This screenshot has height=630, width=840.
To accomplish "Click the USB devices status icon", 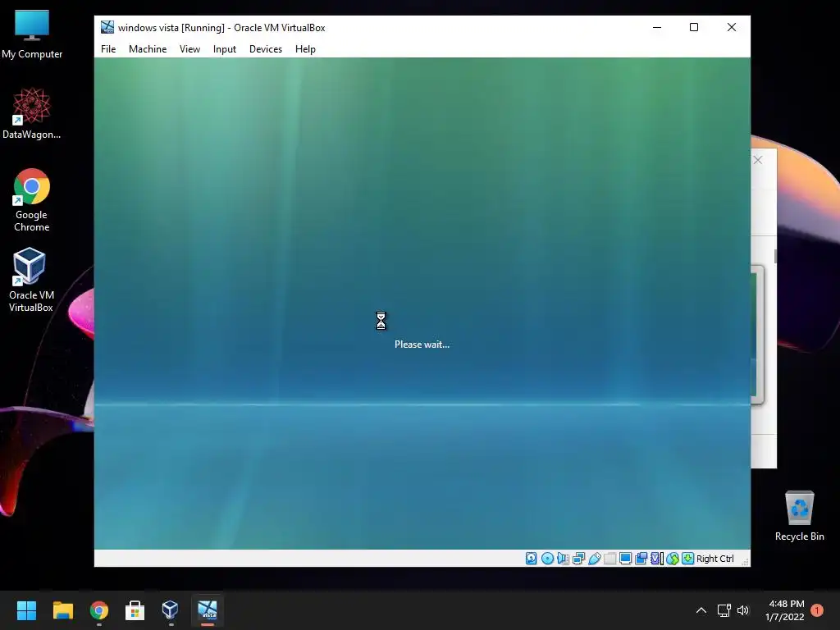I will (x=594, y=559).
